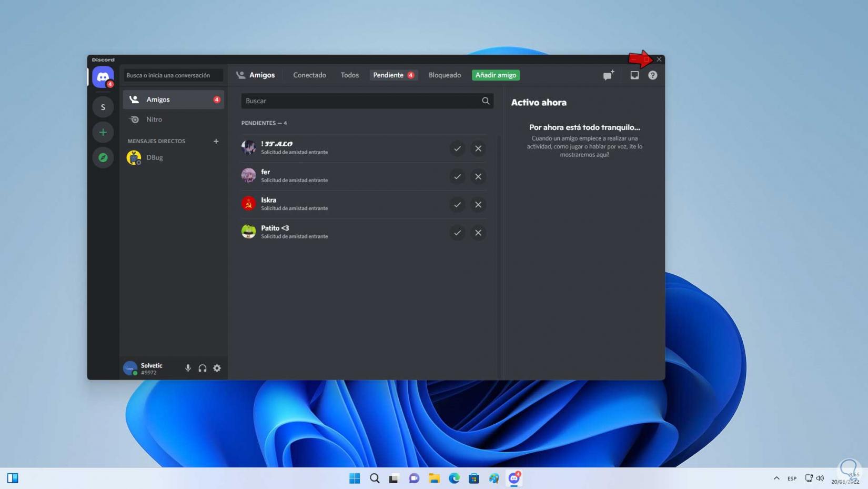Focus the Buscar search field
The width and height of the screenshot is (868, 489).
pyautogui.click(x=367, y=101)
